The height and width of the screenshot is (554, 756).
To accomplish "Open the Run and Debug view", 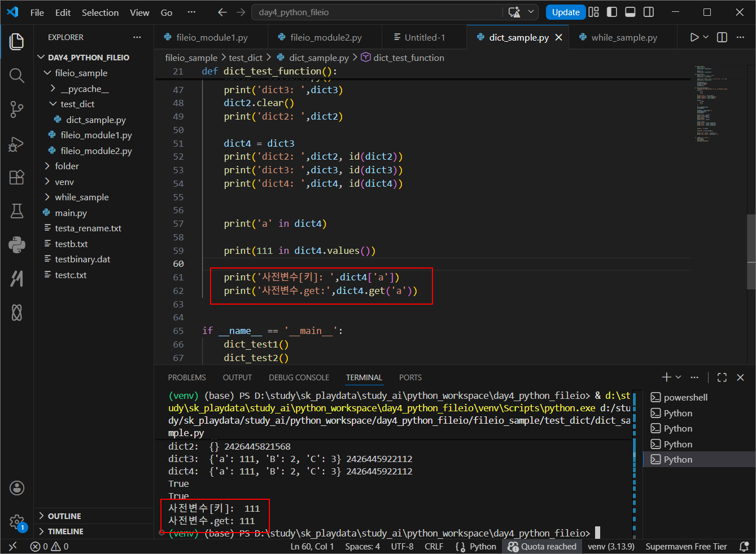I will coord(17,143).
